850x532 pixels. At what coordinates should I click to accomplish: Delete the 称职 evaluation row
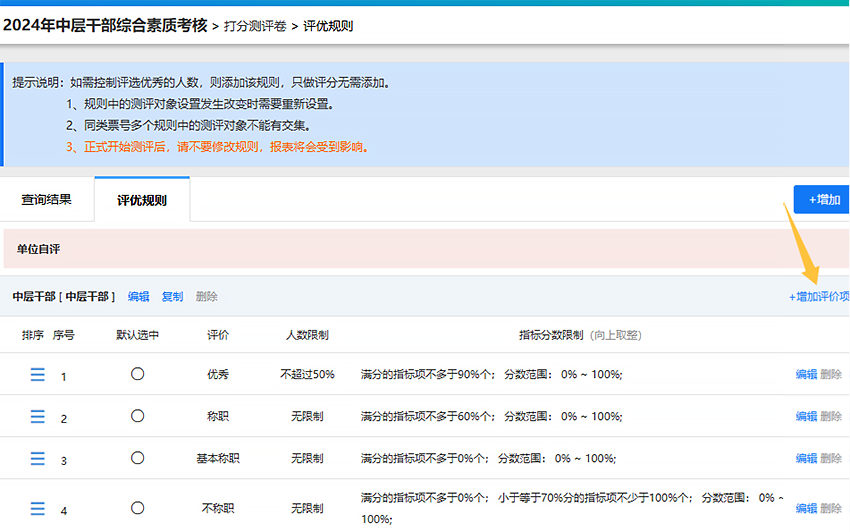click(x=831, y=416)
